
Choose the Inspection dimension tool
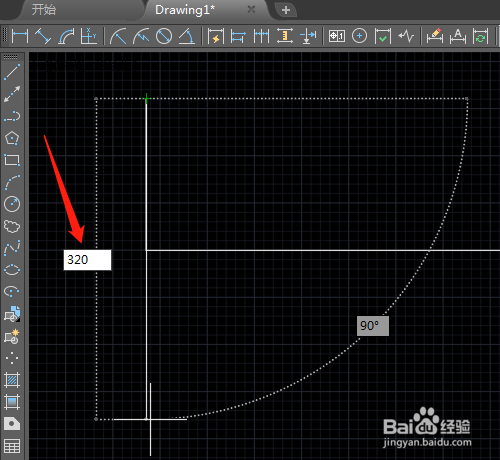tap(382, 36)
